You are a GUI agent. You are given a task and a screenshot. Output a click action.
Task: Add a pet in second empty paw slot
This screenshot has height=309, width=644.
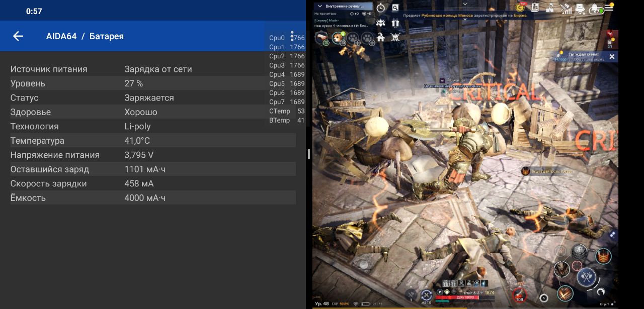point(368,38)
